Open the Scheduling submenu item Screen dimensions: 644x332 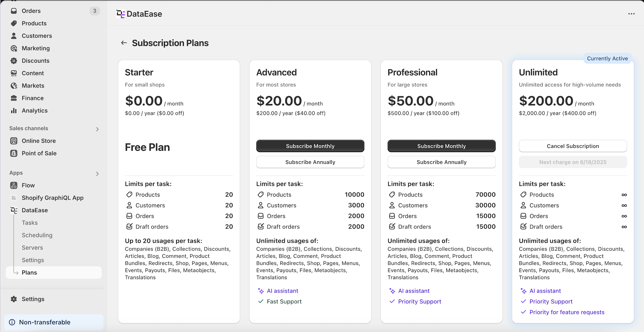pos(37,235)
